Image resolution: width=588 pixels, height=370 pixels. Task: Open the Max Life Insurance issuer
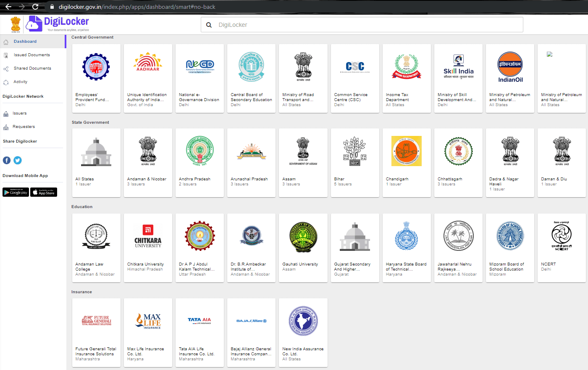click(148, 332)
